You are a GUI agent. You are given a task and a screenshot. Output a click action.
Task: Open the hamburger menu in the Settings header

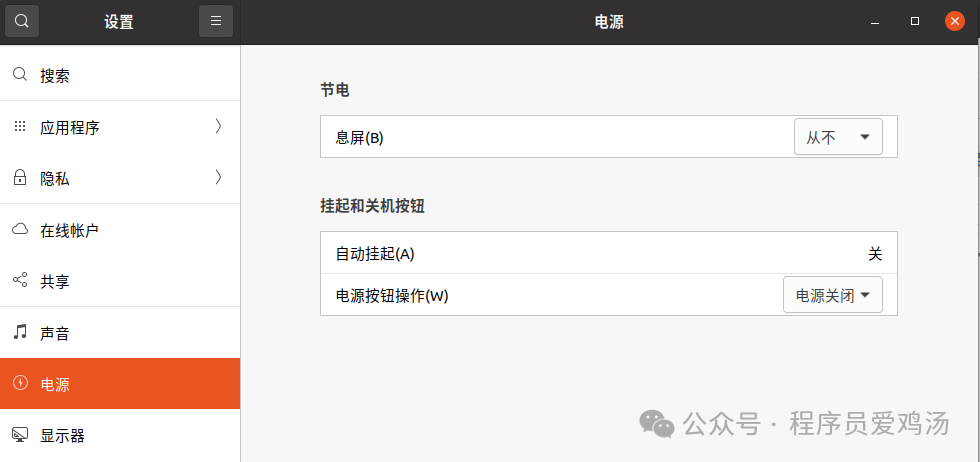point(215,21)
